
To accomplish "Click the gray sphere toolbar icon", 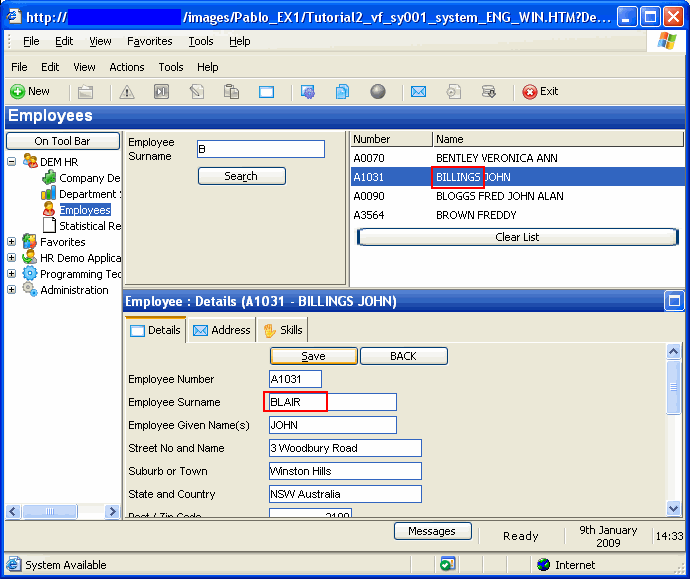I will (378, 92).
